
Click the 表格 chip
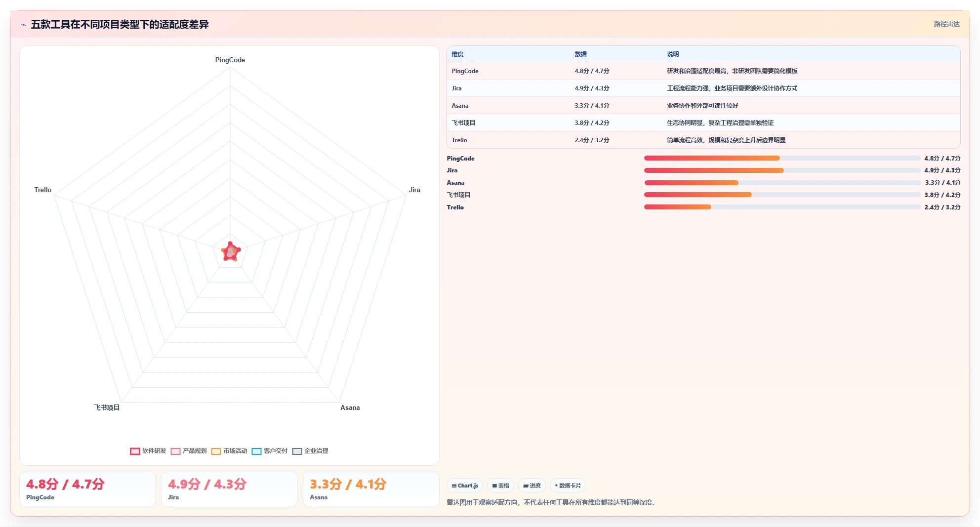pyautogui.click(x=500, y=486)
